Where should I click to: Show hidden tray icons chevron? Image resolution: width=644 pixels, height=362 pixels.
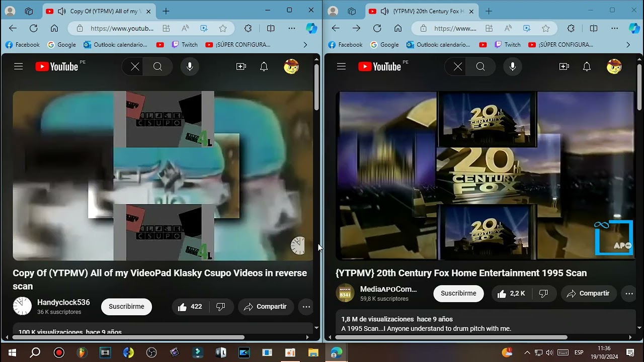coord(527,352)
